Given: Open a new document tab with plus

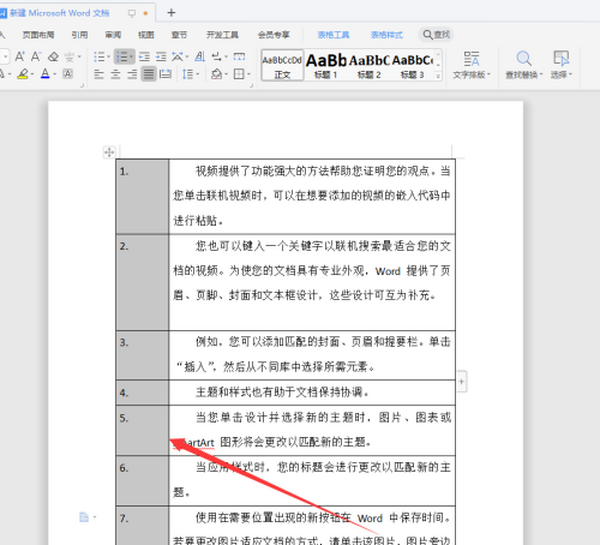Looking at the screenshot, I should pos(171,13).
